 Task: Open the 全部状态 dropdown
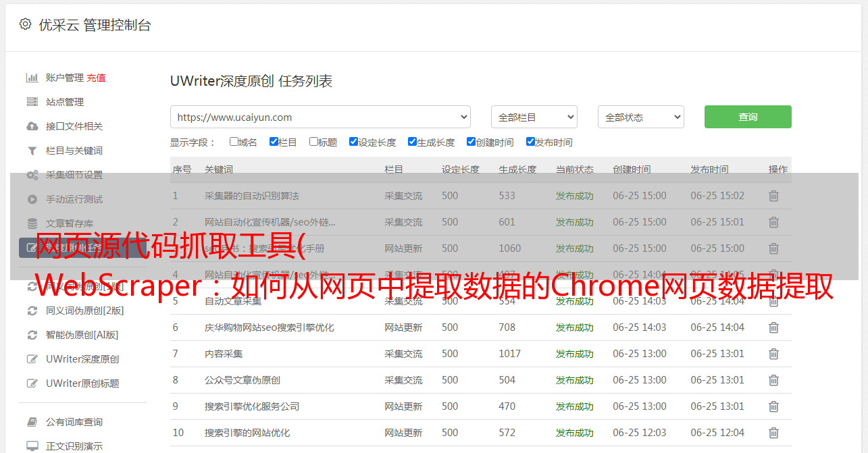coord(641,117)
